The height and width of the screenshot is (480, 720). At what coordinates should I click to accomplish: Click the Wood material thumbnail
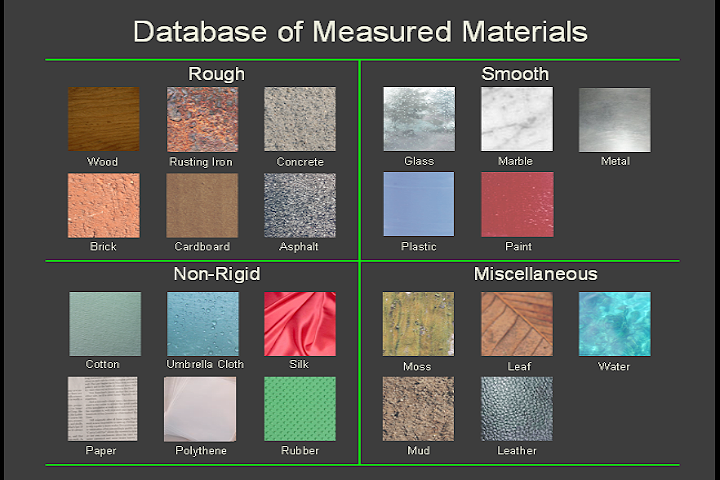(103, 120)
